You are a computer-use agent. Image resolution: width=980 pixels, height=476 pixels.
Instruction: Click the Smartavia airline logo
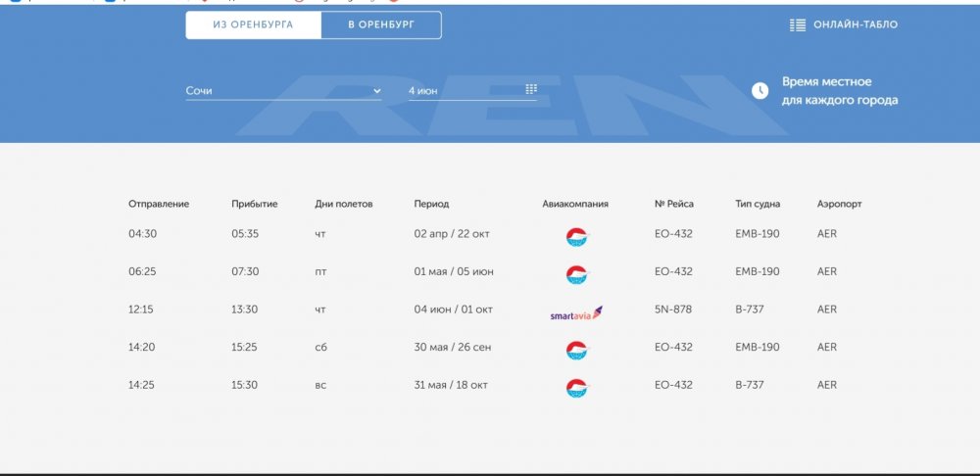pos(575,312)
